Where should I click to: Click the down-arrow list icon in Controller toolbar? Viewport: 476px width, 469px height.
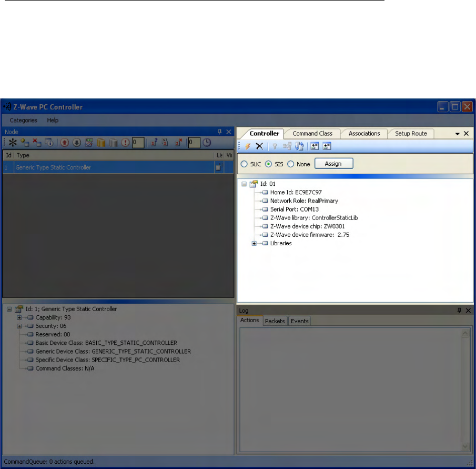327,146
